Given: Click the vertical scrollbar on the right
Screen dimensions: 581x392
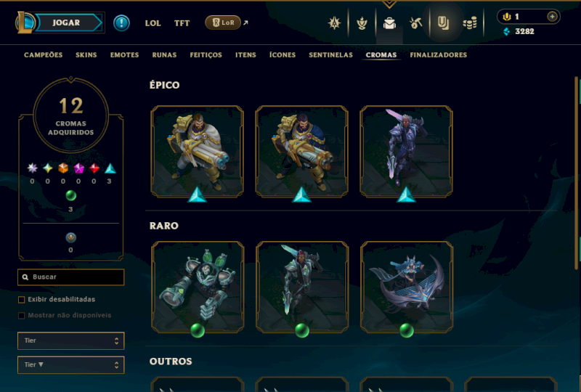Looking at the screenshot, I should 577,173.
